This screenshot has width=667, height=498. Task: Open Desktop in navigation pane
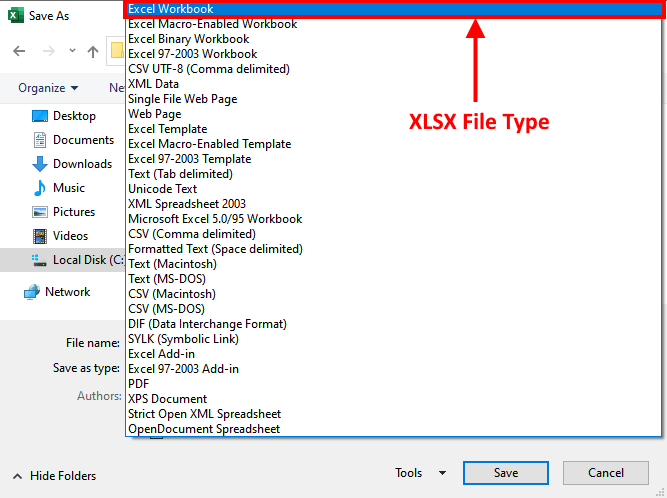(74, 116)
